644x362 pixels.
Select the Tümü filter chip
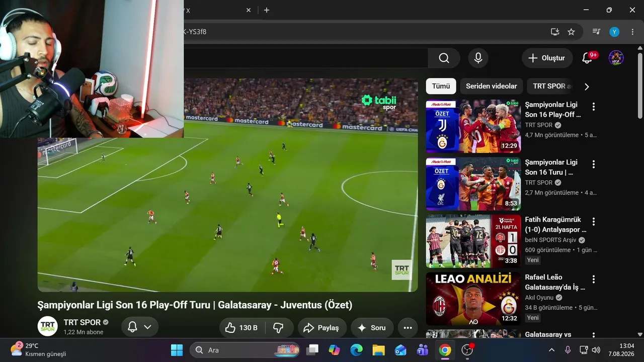(441, 86)
